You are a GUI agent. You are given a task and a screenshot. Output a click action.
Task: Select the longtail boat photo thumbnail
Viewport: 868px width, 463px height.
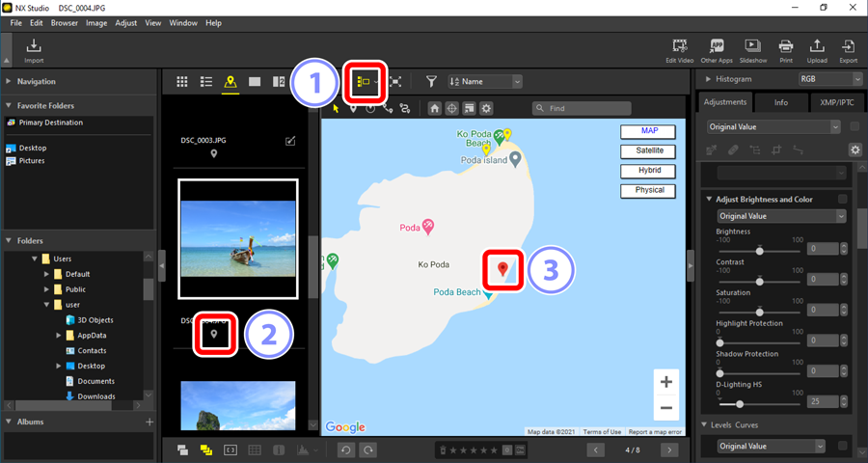tap(238, 238)
